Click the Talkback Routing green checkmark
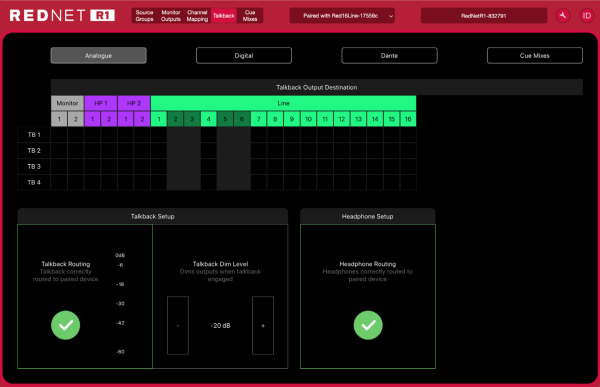 [65, 325]
